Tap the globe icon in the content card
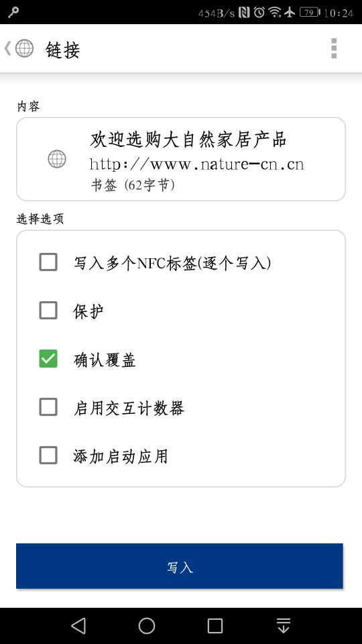The image size is (362, 644). [56, 159]
